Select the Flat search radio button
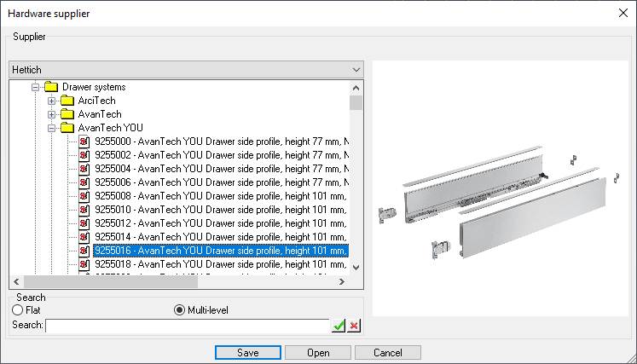The height and width of the screenshot is (364, 637). 17,310
